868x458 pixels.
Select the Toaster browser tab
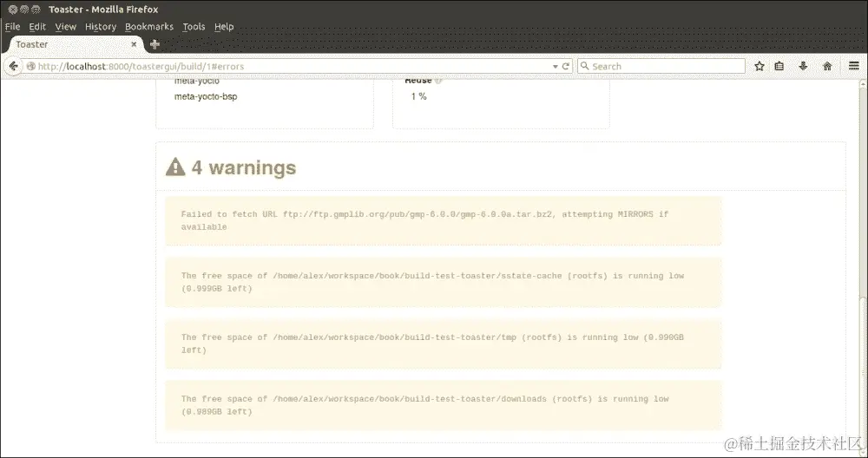point(75,44)
